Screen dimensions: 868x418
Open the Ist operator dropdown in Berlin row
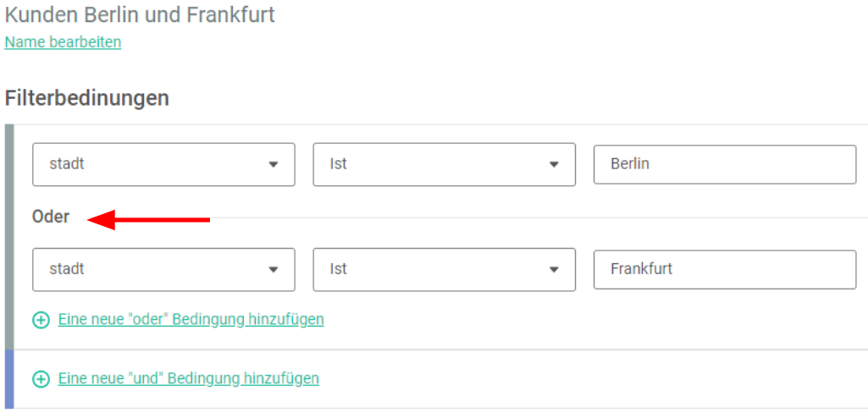coord(445,165)
